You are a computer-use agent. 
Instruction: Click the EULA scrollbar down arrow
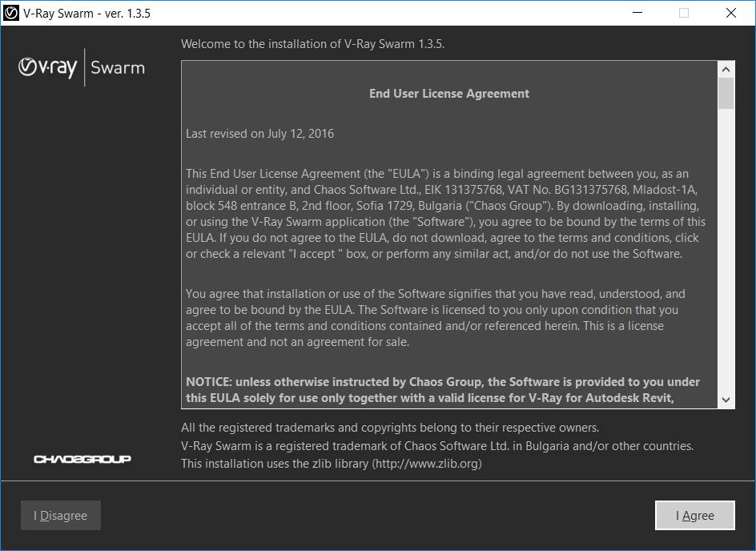tap(726, 400)
